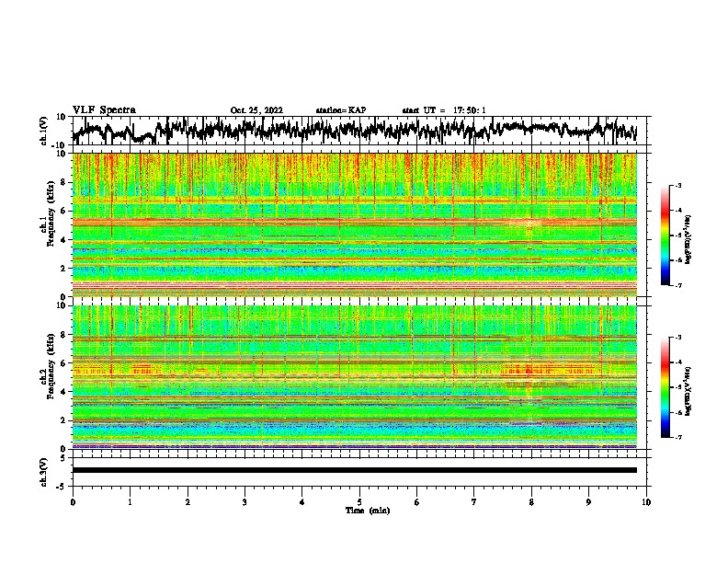Image resolution: width=728 pixels, height=563 pixels.
Task: Click the 'start UT = 17:50: 1' text
Action: tap(444, 110)
